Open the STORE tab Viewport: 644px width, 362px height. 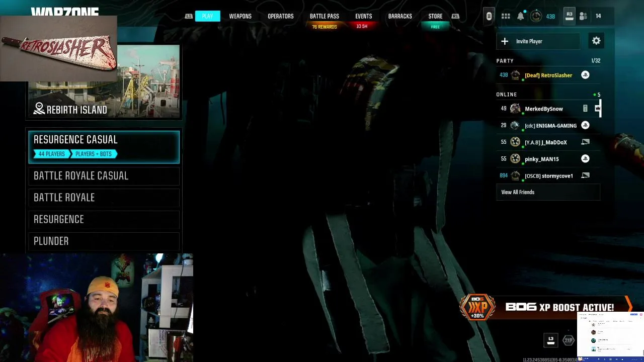tap(435, 16)
